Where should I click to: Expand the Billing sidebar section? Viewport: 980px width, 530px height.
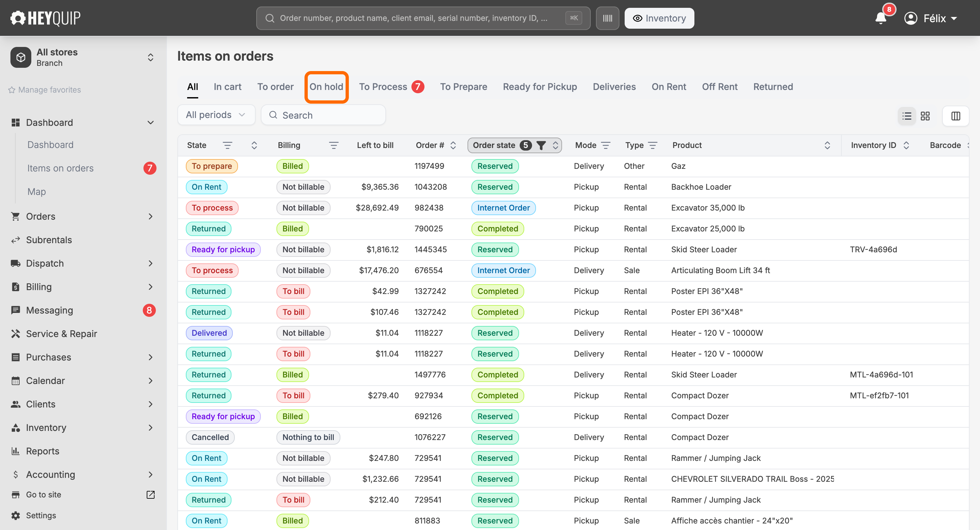[150, 287]
